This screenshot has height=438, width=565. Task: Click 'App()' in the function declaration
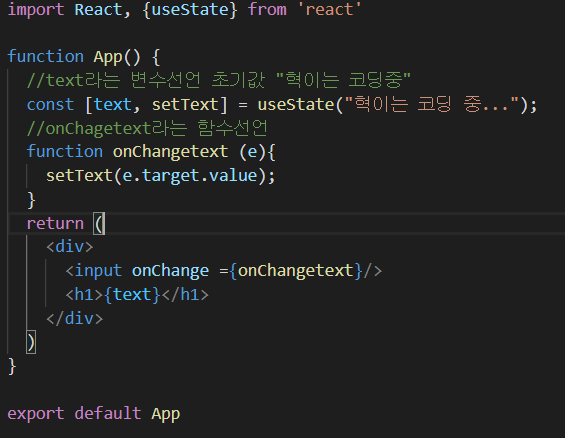click(x=117, y=57)
